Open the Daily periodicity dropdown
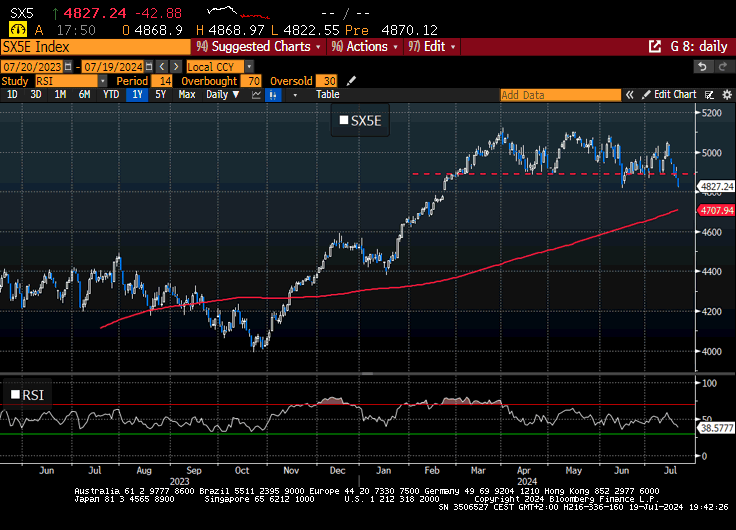736x530 pixels. [x=222, y=95]
